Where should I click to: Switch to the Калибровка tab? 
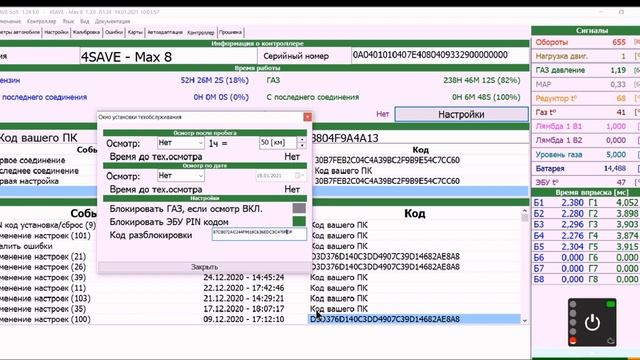(x=86, y=32)
